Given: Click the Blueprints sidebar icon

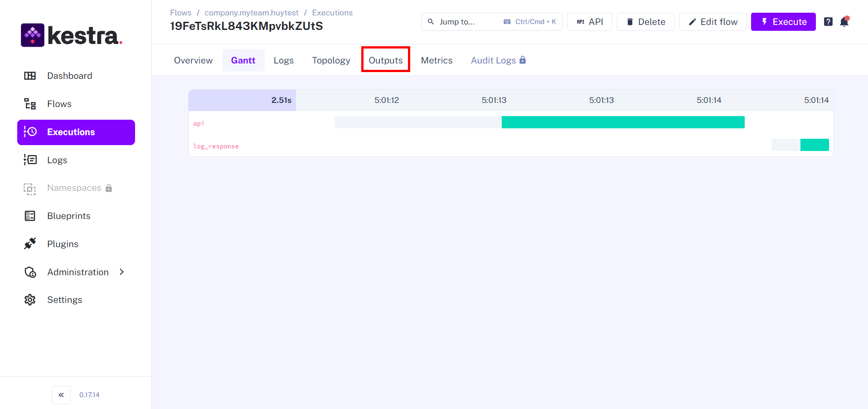Looking at the screenshot, I should coord(30,216).
